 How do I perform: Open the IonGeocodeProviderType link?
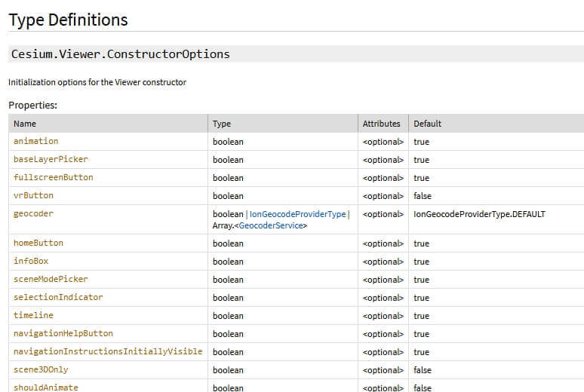tap(297, 214)
